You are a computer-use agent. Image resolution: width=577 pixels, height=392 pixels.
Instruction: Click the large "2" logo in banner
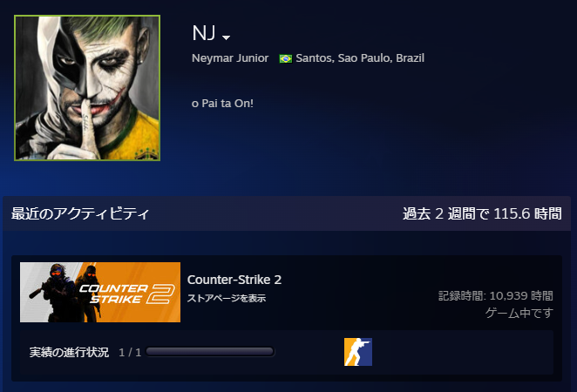click(160, 294)
